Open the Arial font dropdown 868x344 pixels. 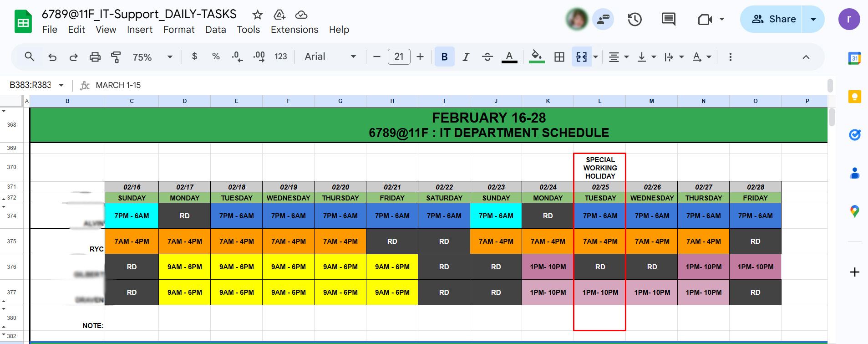(x=330, y=56)
